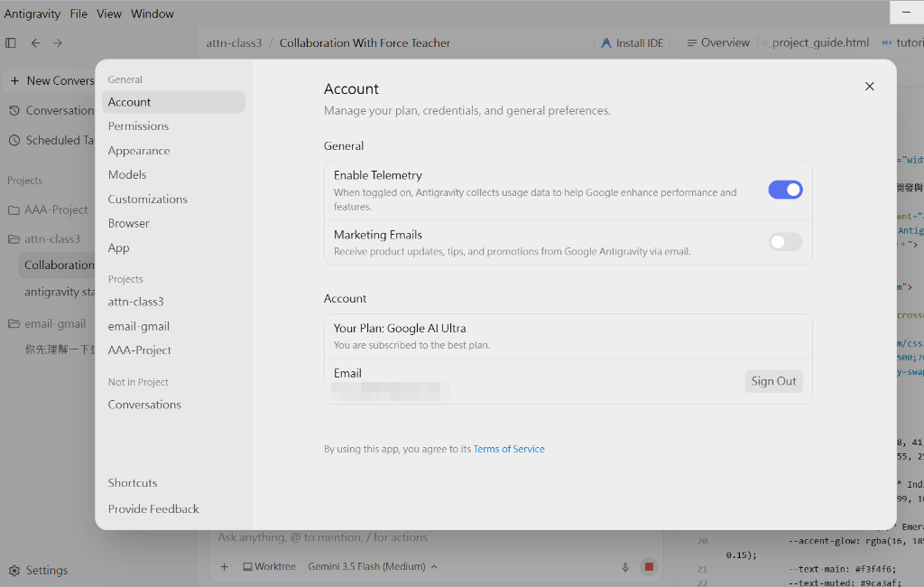
Task: Click the Conversations history clock icon
Action: click(14, 110)
